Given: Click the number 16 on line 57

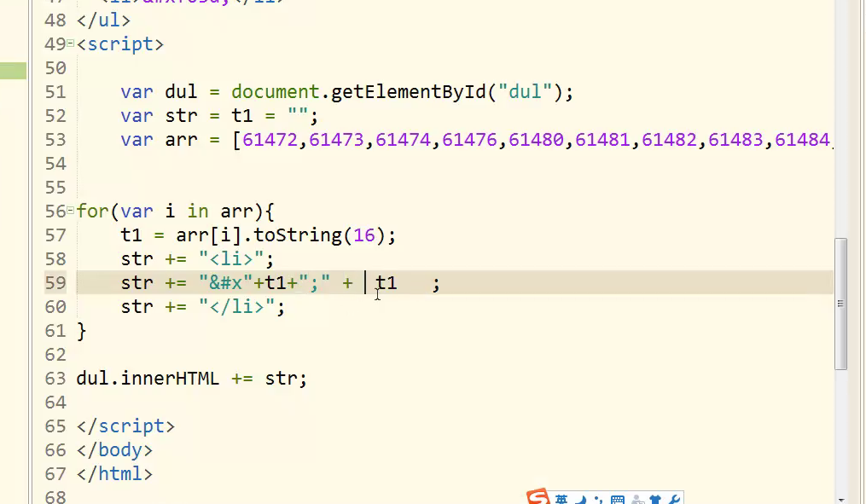Looking at the screenshot, I should (364, 235).
